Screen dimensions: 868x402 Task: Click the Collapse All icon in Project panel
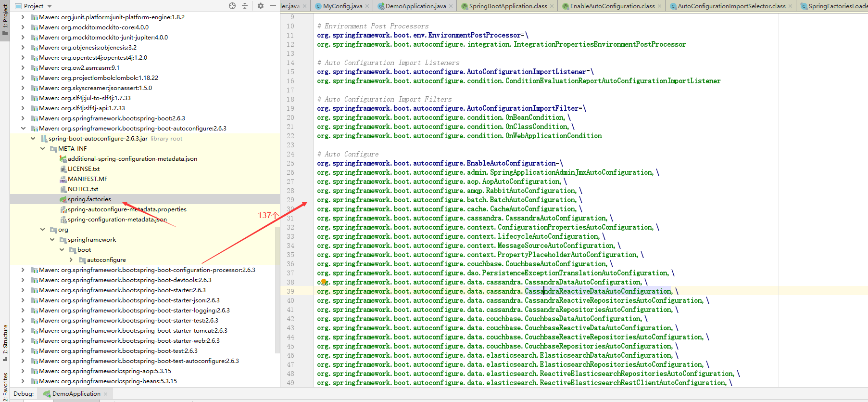pos(244,6)
